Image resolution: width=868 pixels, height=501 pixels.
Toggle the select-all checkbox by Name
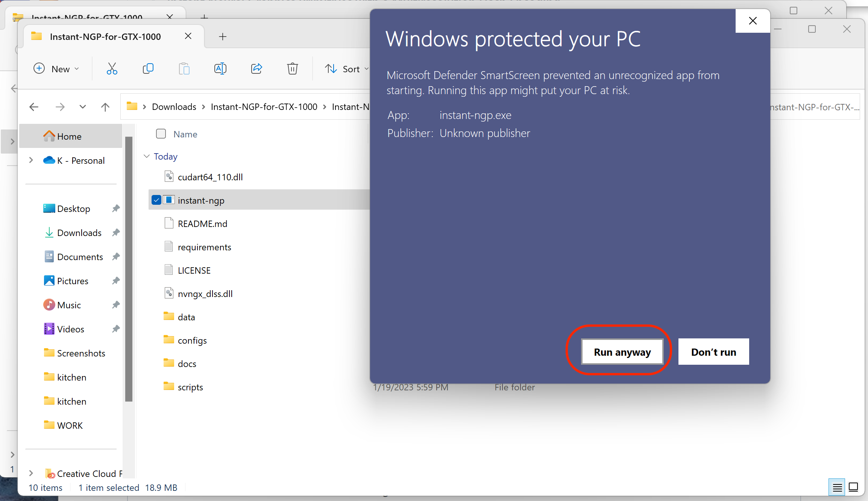tap(161, 134)
